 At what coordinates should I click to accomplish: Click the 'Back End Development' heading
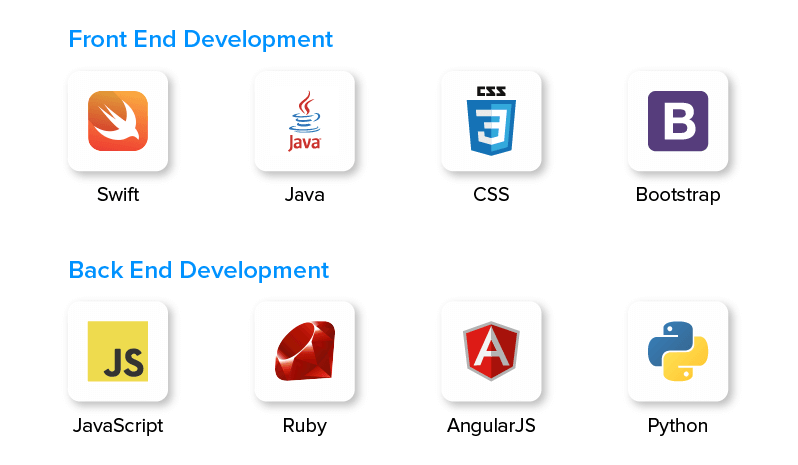pos(198,270)
